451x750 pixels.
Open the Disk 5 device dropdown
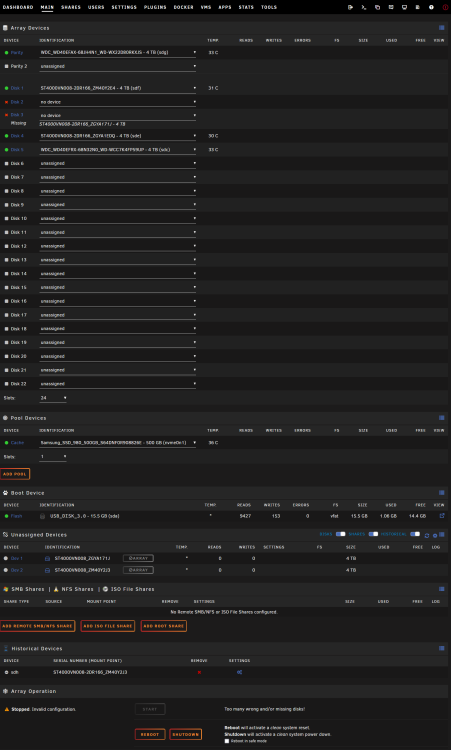(x=118, y=150)
